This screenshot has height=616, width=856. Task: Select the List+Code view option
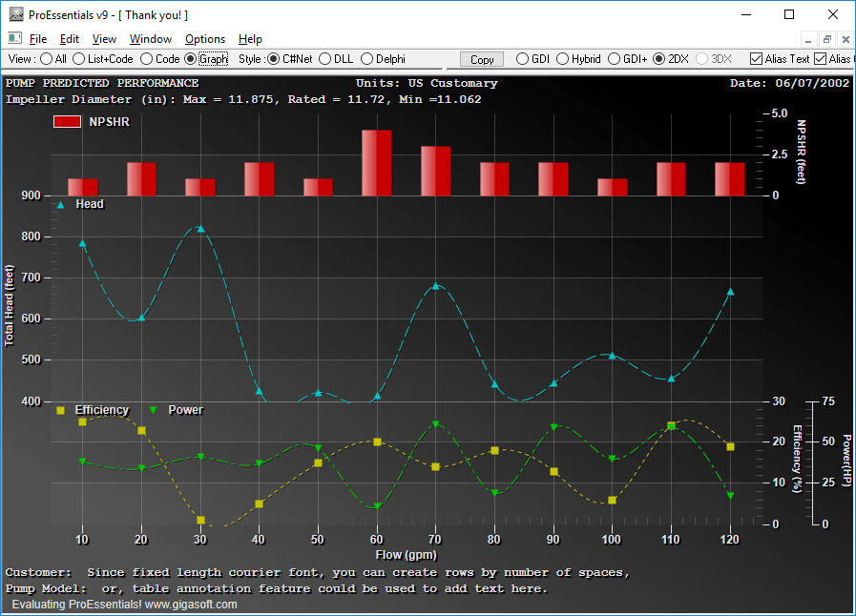click(80, 59)
